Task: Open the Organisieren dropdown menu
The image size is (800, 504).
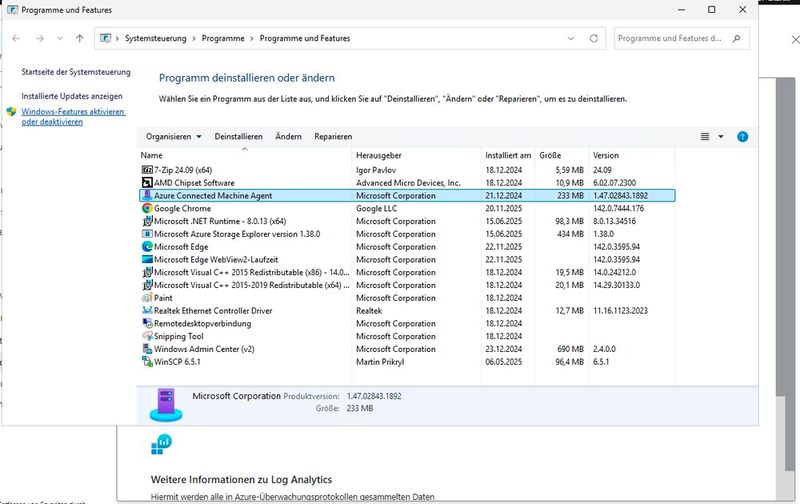Action: [173, 136]
